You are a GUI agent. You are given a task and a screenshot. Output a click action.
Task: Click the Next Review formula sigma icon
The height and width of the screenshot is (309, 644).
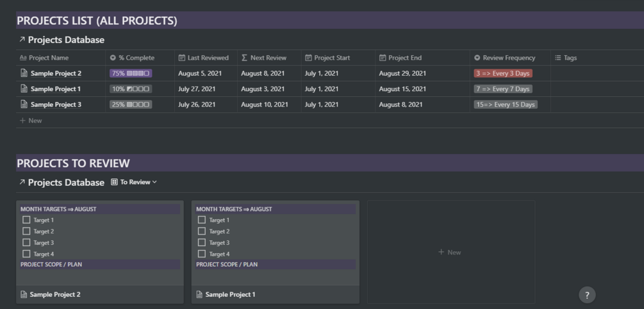pos(244,58)
